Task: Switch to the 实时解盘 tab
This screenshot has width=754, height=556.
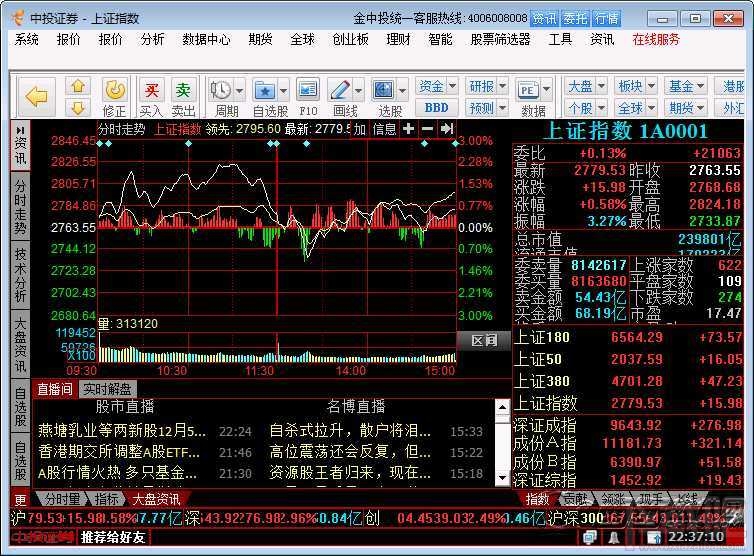Action: click(107, 389)
